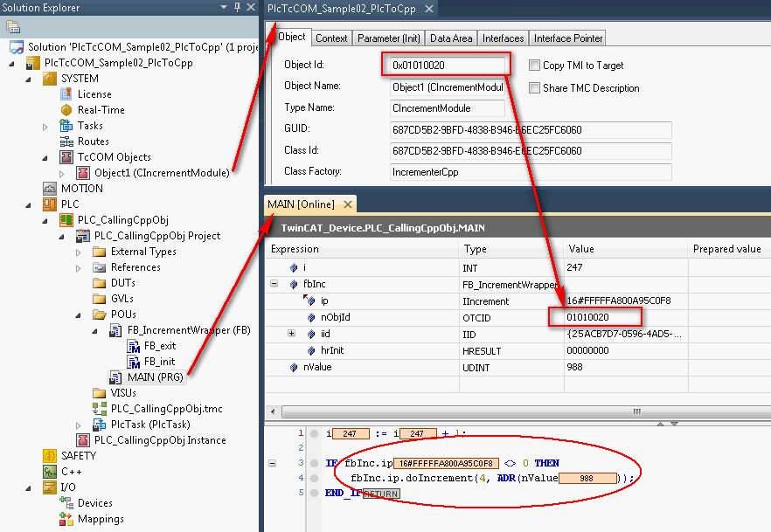Viewport: 771px width, 532px height.
Task: Click the Tasks icon
Action: (x=66, y=126)
